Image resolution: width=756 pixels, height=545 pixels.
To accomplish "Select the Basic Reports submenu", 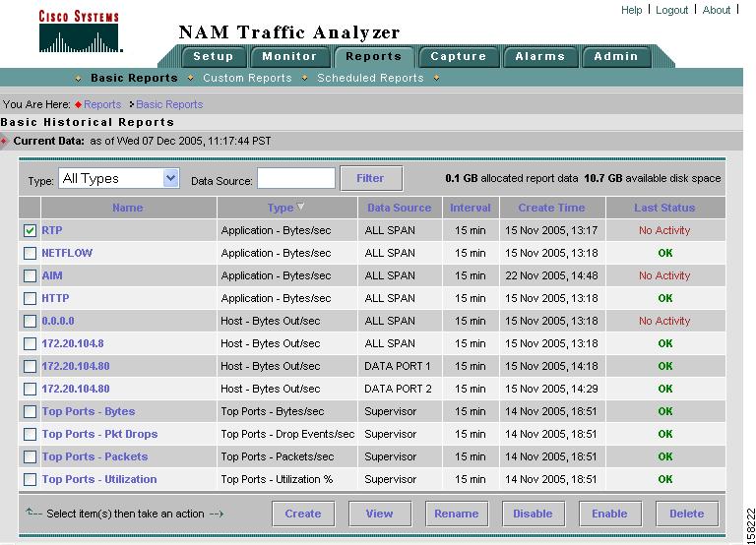I will point(134,78).
